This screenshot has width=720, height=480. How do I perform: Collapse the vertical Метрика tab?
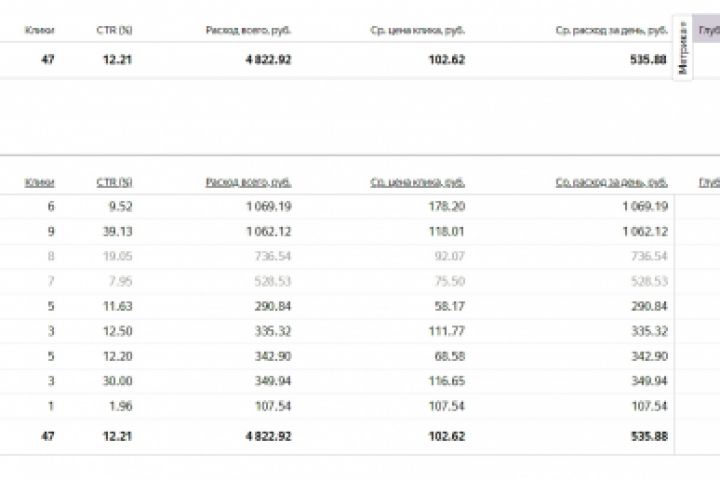click(683, 48)
